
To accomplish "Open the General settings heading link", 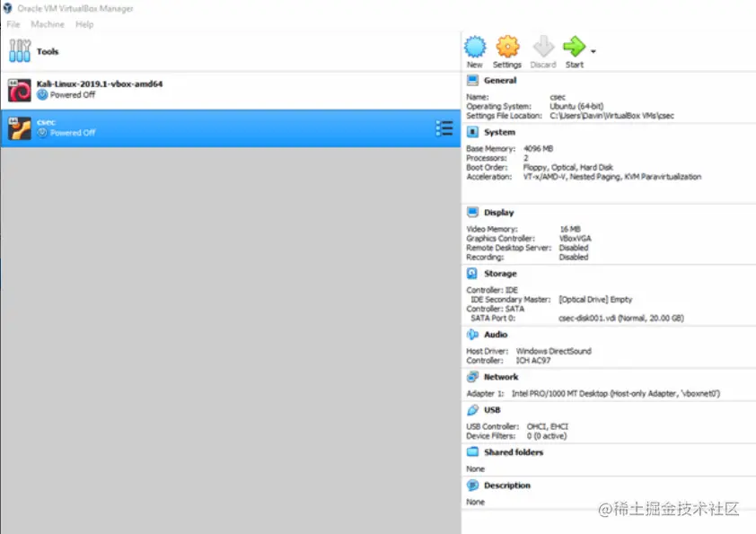I will pyautogui.click(x=500, y=81).
